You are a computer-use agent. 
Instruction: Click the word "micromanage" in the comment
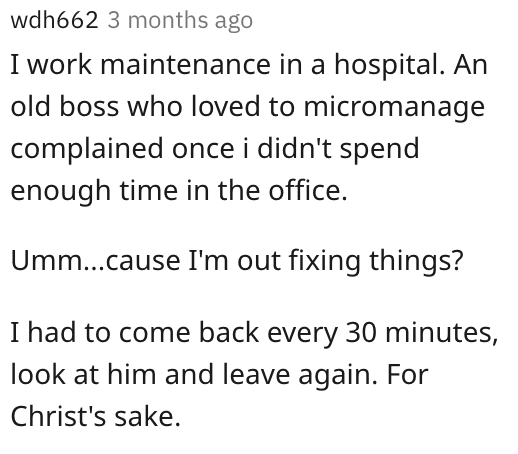394,108
